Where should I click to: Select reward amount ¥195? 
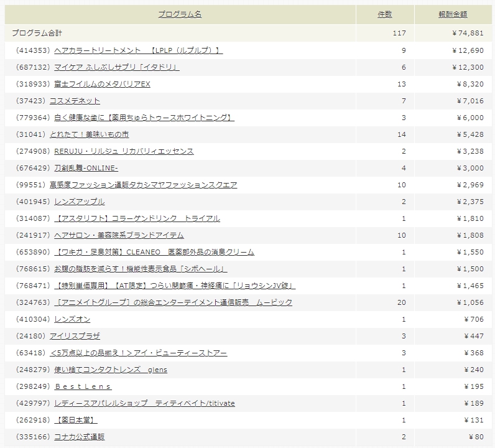pos(474,386)
